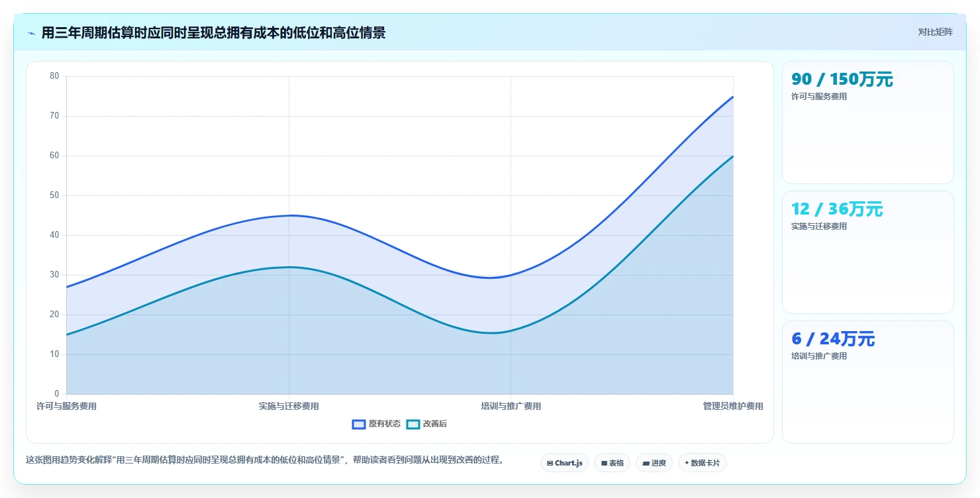This screenshot has height=498, width=980.
Task: Select the 数据卡片 tag chip
Action: [x=702, y=463]
